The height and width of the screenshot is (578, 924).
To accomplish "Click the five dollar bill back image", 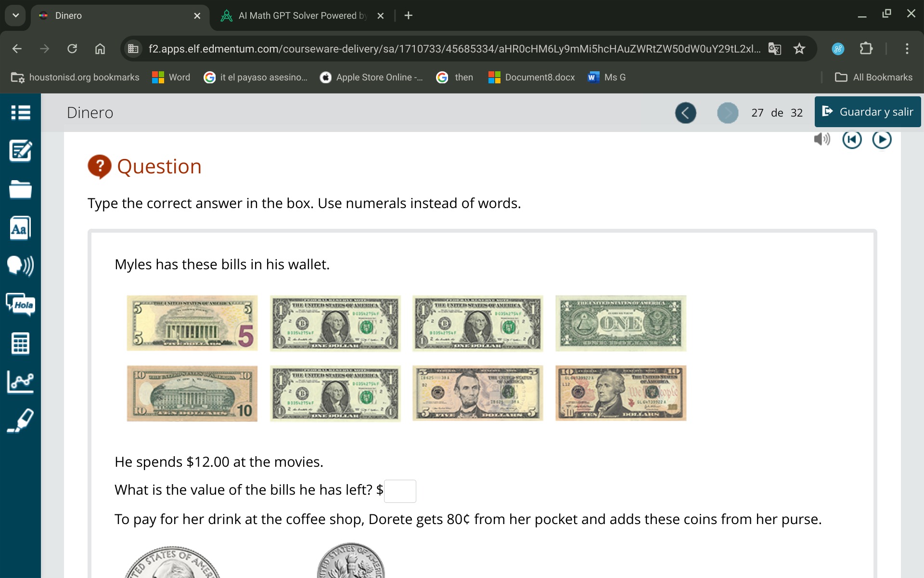I will (x=192, y=323).
